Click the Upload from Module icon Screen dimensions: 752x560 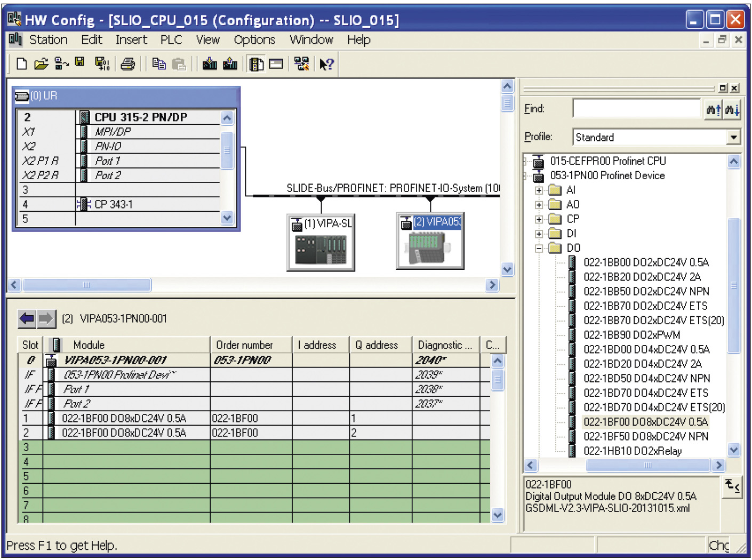[x=230, y=64]
